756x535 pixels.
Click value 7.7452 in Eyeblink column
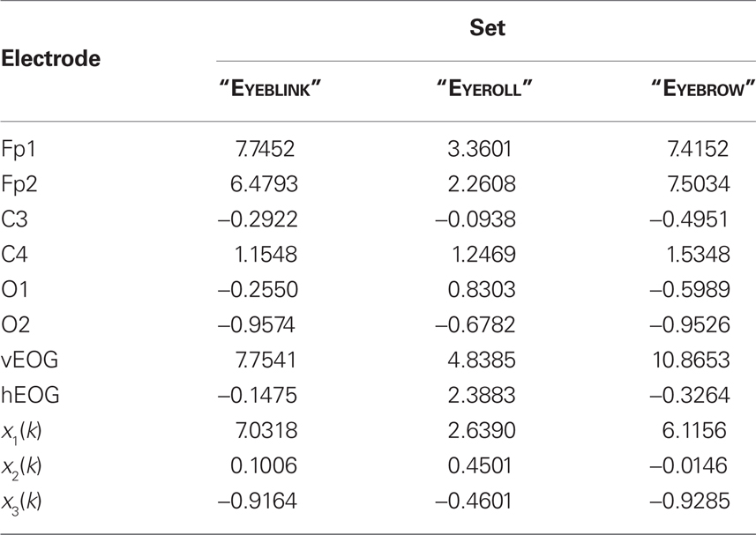pyautogui.click(x=265, y=149)
